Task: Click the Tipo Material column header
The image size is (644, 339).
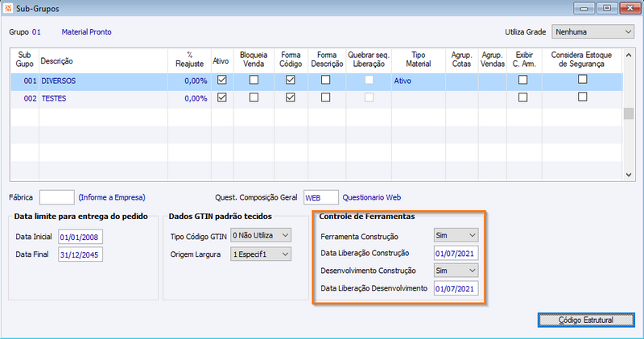Action: [418, 59]
